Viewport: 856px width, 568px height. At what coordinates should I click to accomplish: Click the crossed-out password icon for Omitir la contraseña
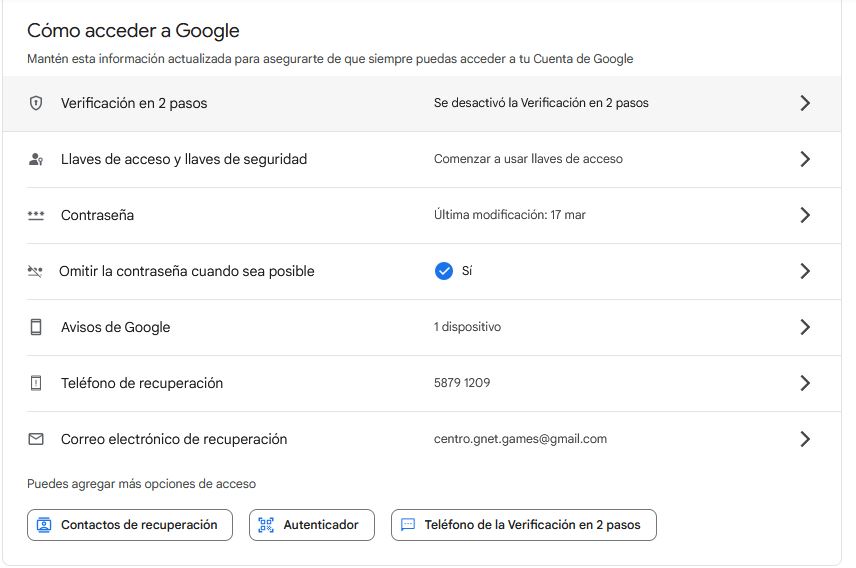(36, 271)
